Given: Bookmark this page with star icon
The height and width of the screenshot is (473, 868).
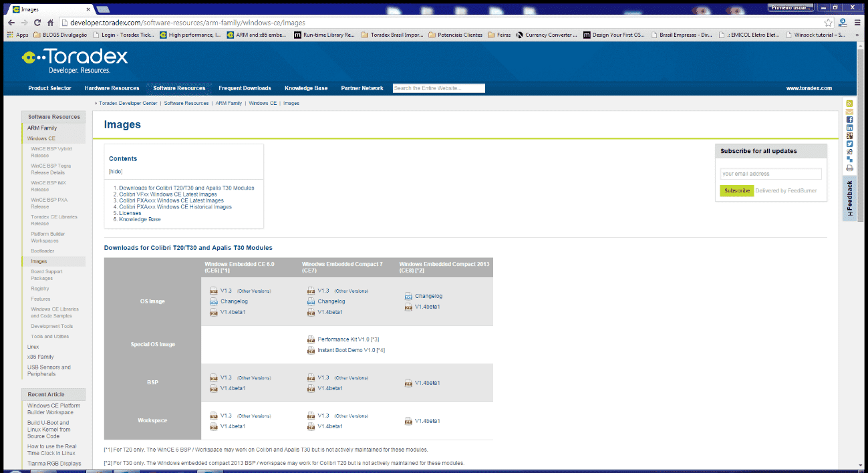Looking at the screenshot, I should click(x=828, y=22).
